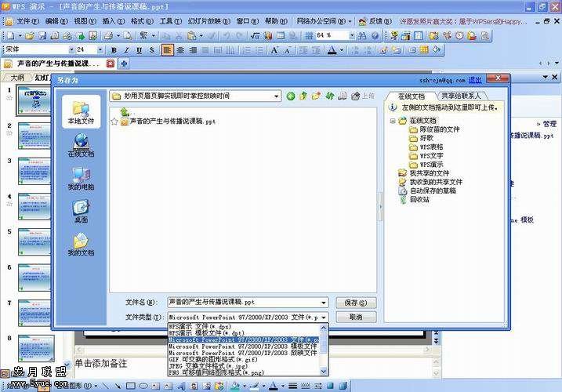Open the font size 24 dropdown
562x392 pixels.
point(100,49)
